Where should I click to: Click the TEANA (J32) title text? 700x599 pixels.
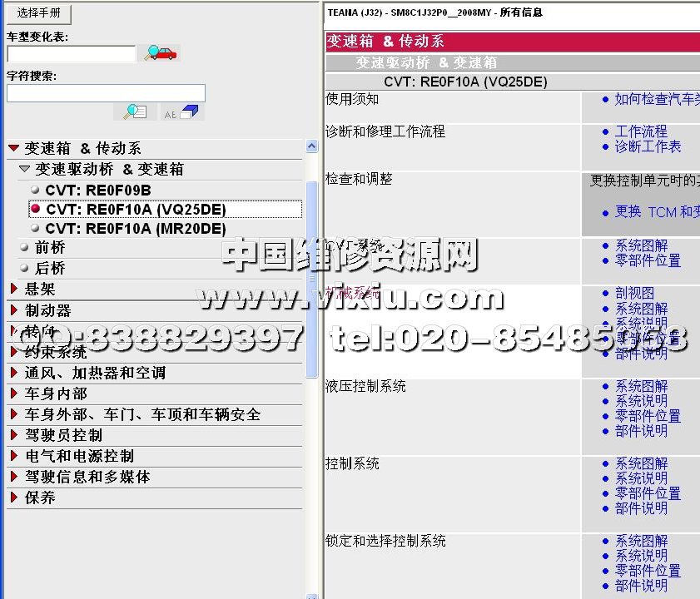(x=434, y=12)
